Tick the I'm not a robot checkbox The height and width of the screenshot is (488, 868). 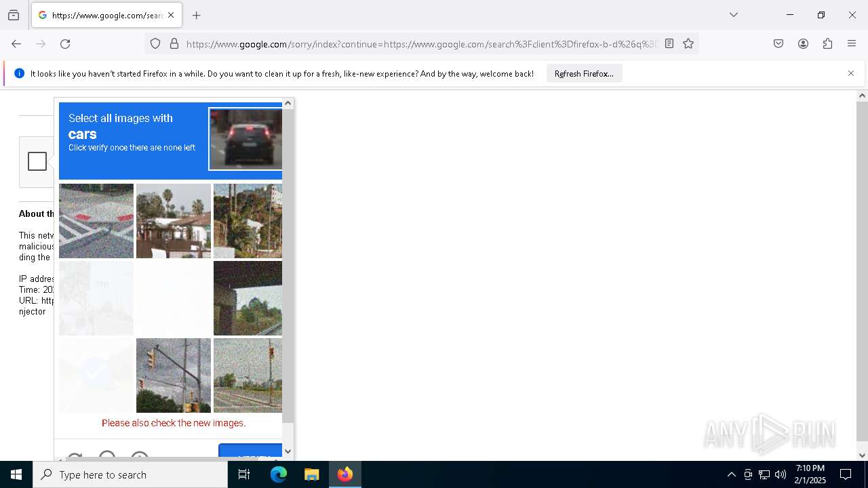(x=37, y=161)
